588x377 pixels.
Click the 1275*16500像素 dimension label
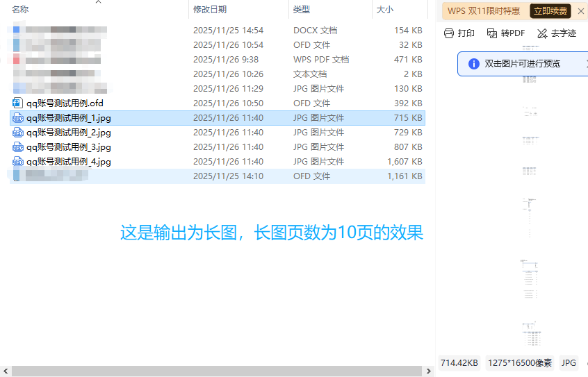coord(520,363)
